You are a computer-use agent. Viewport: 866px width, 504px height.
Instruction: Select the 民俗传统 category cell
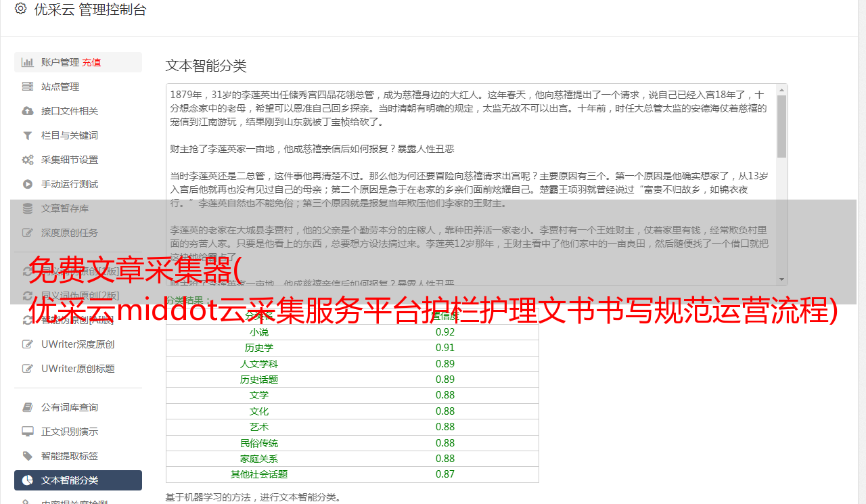(x=259, y=443)
